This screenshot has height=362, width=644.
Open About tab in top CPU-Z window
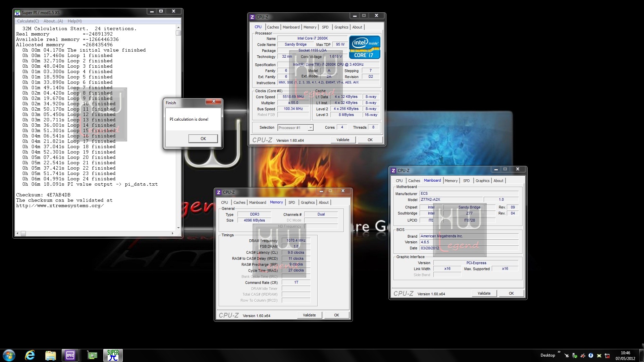click(x=357, y=27)
